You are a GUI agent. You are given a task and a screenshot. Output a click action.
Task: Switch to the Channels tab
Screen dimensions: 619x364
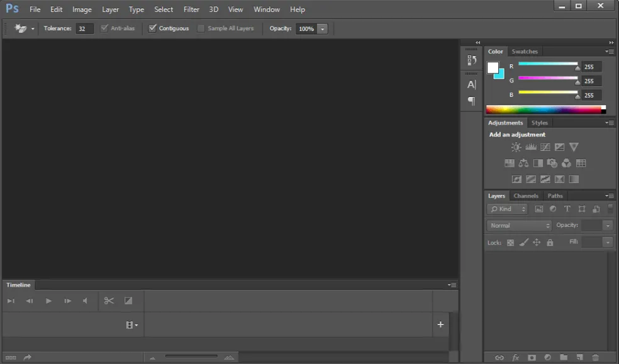pos(526,196)
